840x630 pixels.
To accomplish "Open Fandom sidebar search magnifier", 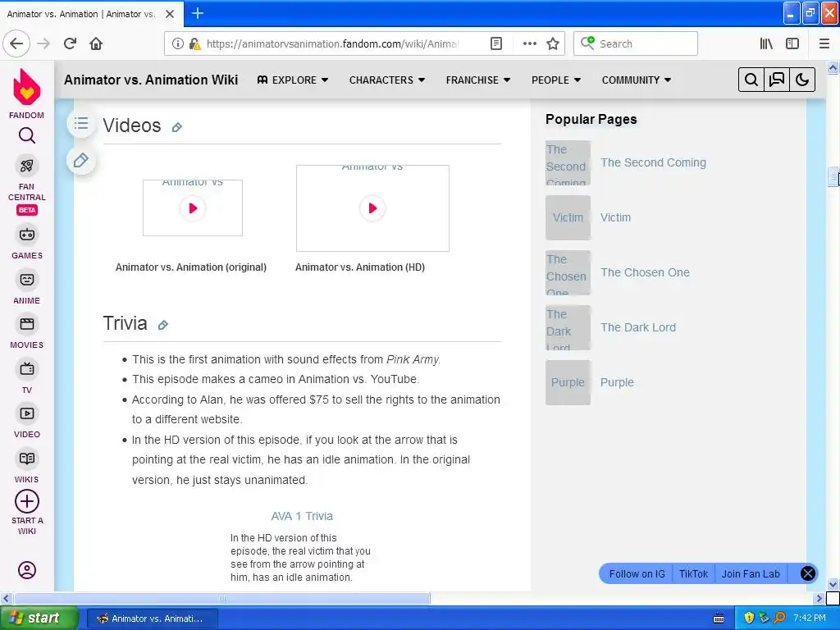I will pyautogui.click(x=27, y=136).
